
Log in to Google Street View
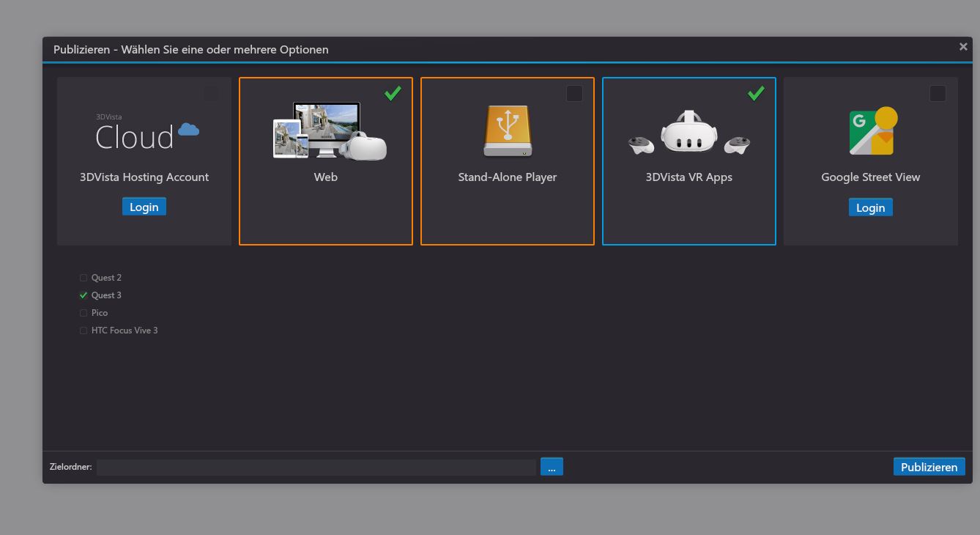coord(871,207)
